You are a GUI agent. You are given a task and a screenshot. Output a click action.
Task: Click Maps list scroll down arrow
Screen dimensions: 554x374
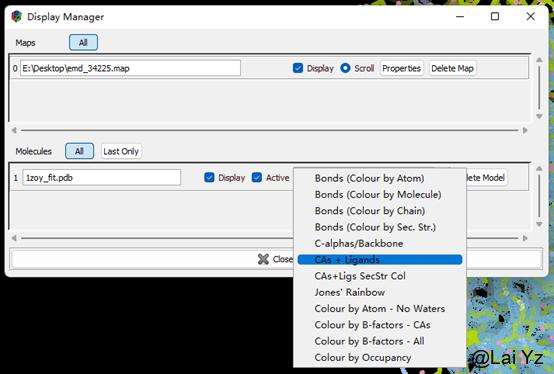point(539,116)
